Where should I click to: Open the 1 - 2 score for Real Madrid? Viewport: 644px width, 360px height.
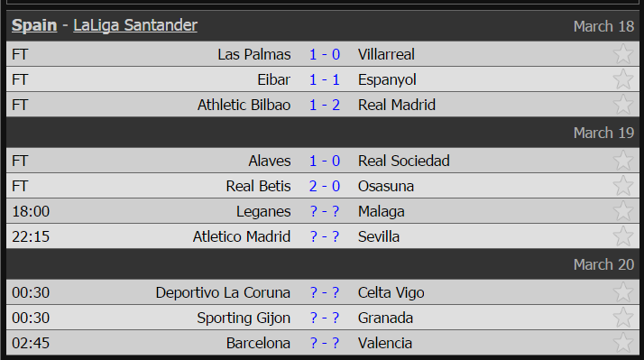[x=325, y=105]
